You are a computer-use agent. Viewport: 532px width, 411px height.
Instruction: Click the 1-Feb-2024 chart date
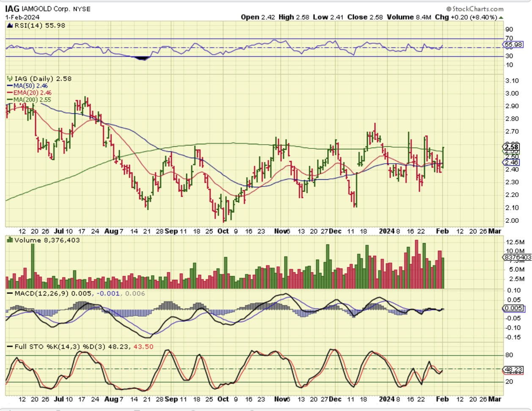click(x=22, y=17)
